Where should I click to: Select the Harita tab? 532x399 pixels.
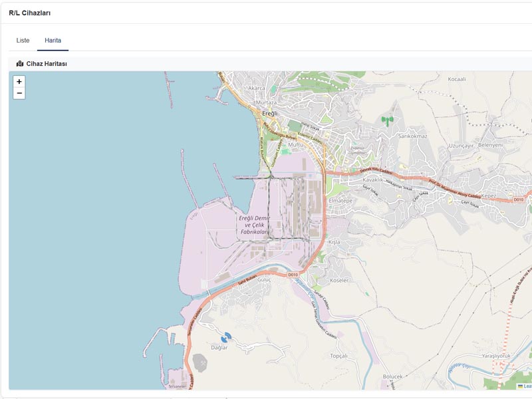(53, 41)
